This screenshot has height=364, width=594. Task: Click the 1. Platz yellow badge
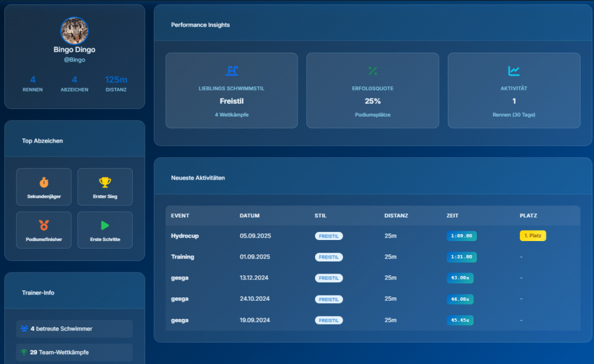tap(533, 236)
